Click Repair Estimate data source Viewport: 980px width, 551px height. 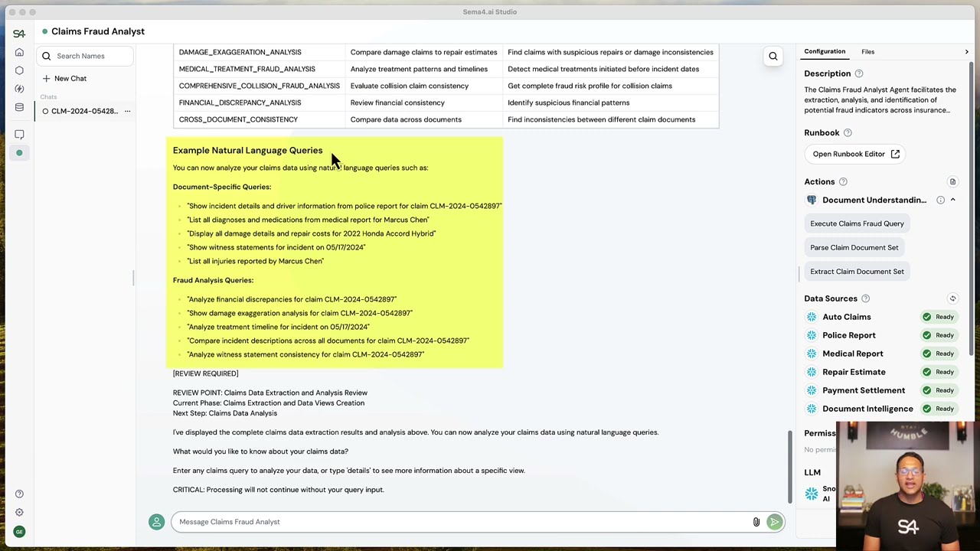(854, 372)
